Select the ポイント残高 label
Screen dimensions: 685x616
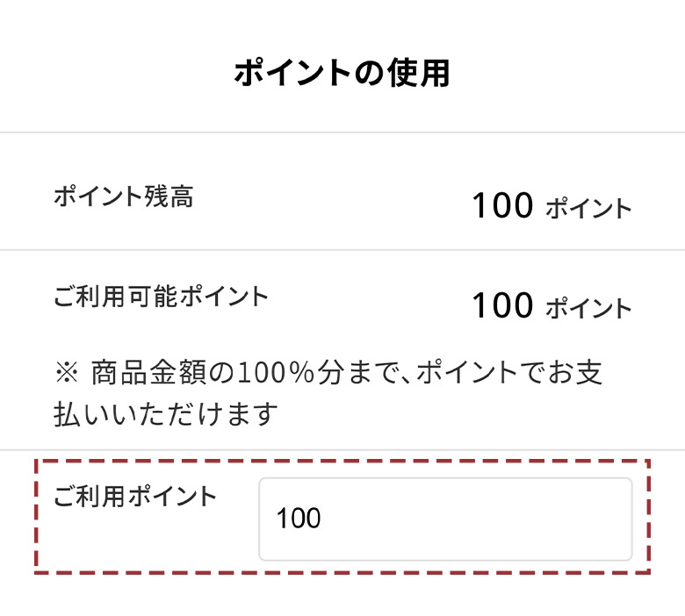click(123, 197)
